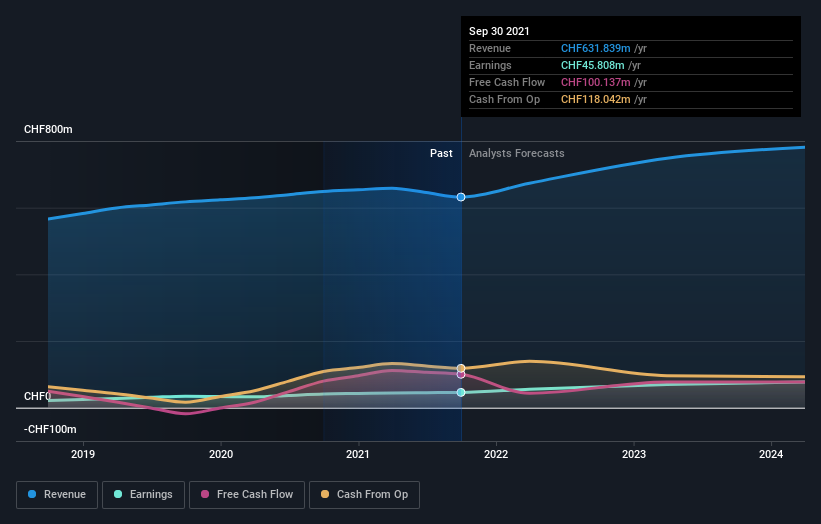This screenshot has height=524, width=821.
Task: Click the blue Revenue data point marker
Action: point(461,197)
